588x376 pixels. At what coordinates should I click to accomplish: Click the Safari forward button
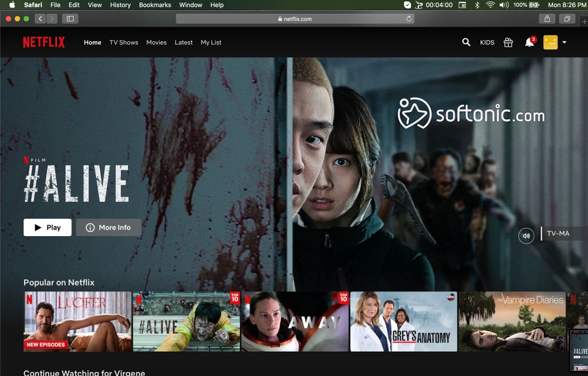(x=52, y=18)
